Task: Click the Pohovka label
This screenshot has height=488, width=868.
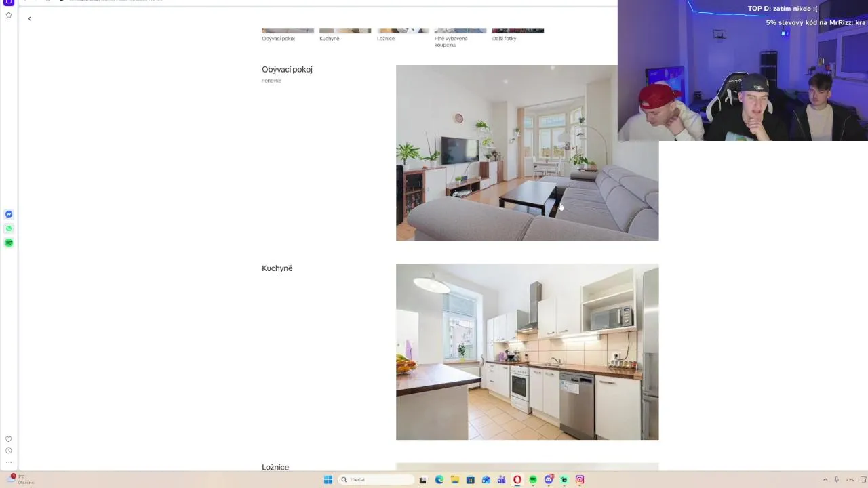Action: (271, 81)
